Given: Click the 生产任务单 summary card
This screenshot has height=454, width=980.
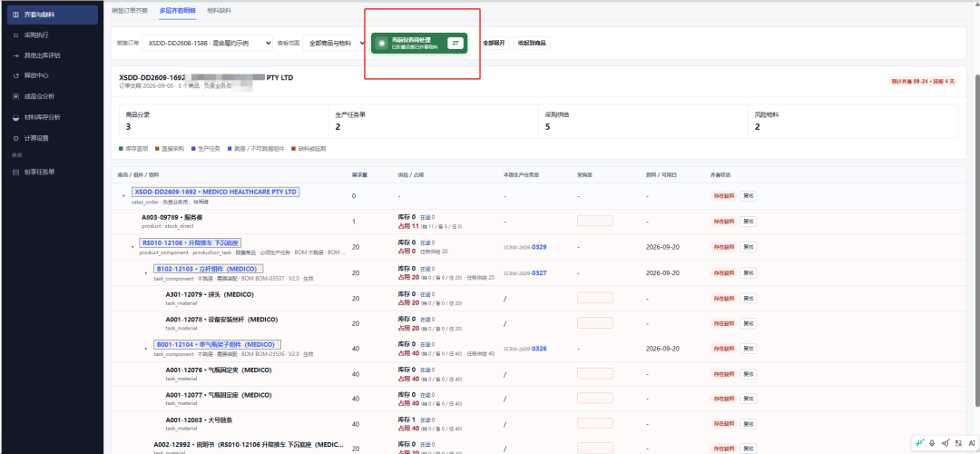Looking at the screenshot, I should point(433,122).
